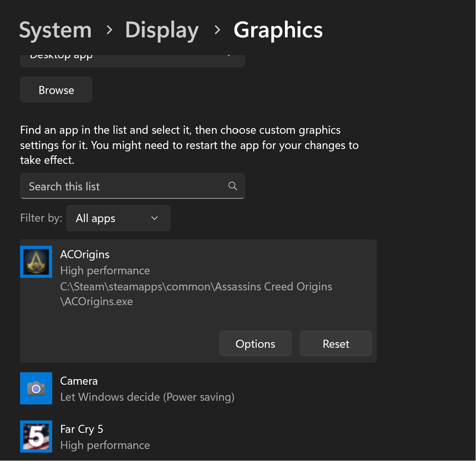This screenshot has width=476, height=461.
Task: Go to System in breadcrumb
Action: pyautogui.click(x=55, y=30)
